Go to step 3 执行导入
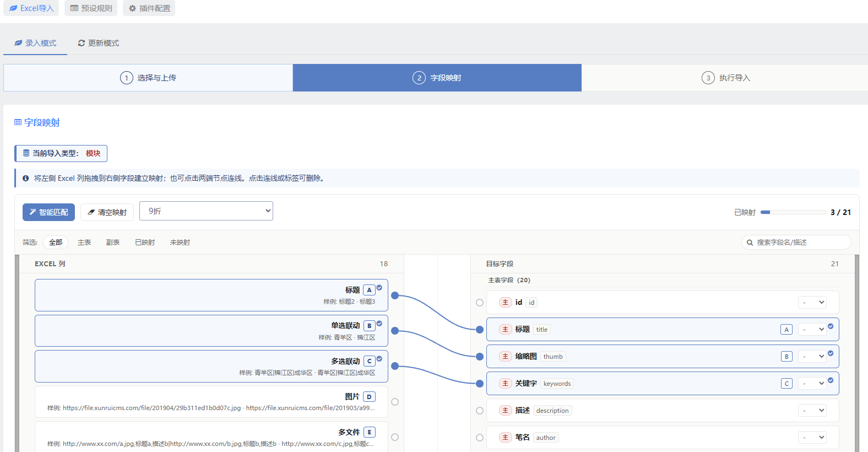This screenshot has height=452, width=868. point(725,78)
